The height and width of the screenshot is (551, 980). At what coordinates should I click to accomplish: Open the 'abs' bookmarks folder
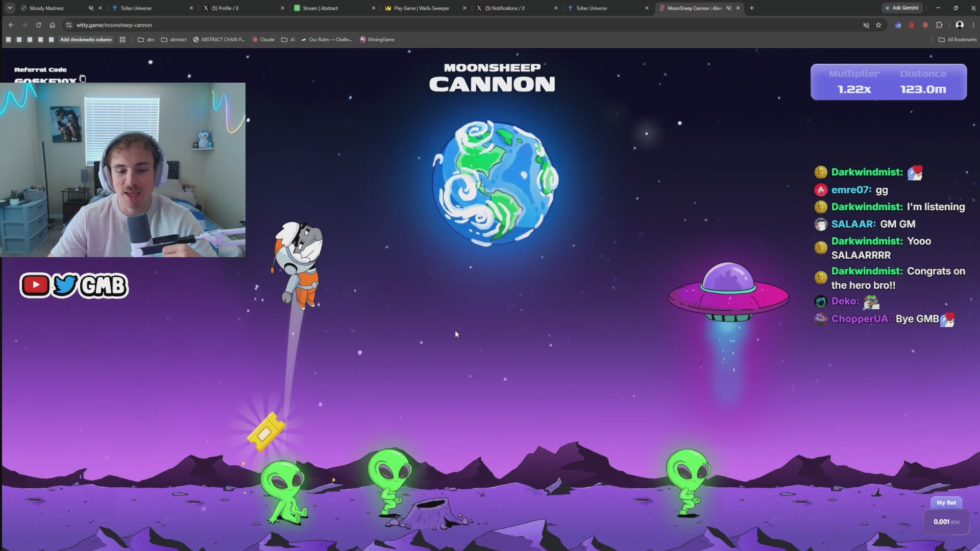[x=146, y=40]
